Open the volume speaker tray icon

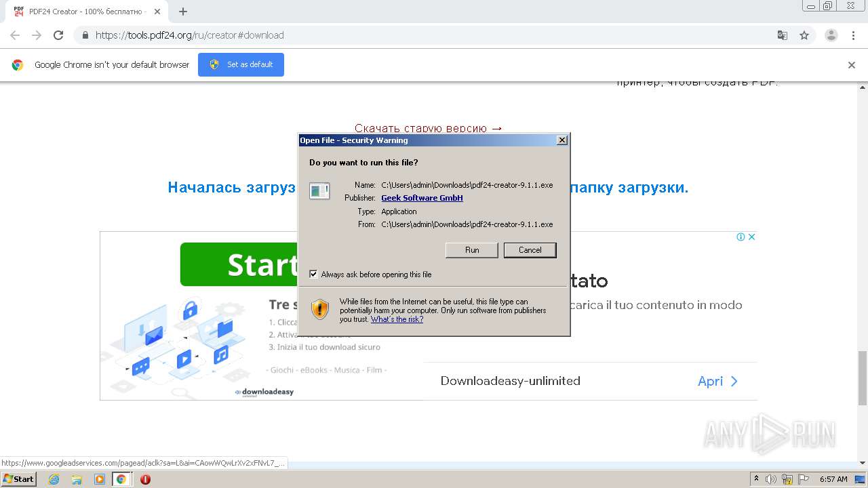click(771, 479)
